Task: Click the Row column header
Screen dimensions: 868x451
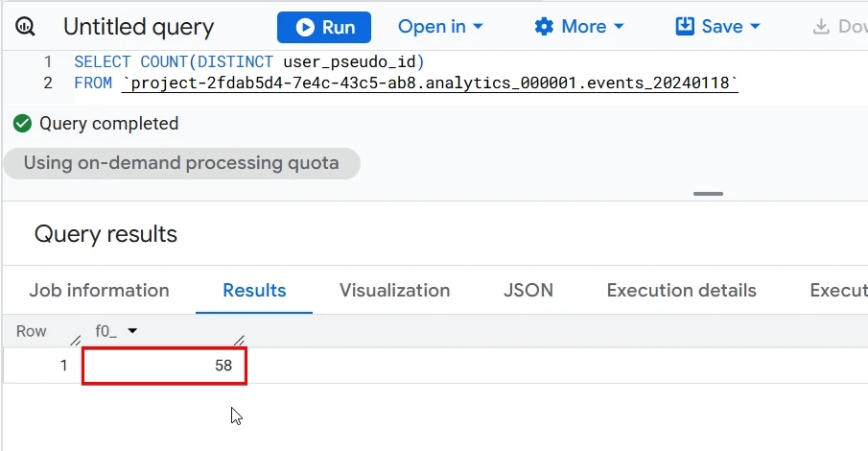Action: [x=31, y=331]
